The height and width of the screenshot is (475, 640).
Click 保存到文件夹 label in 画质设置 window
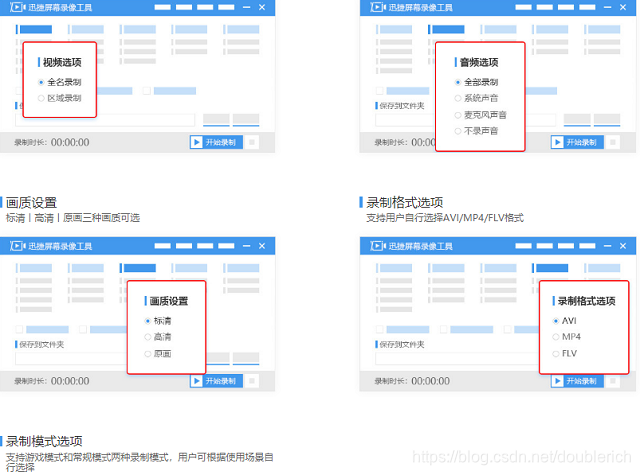(41, 344)
